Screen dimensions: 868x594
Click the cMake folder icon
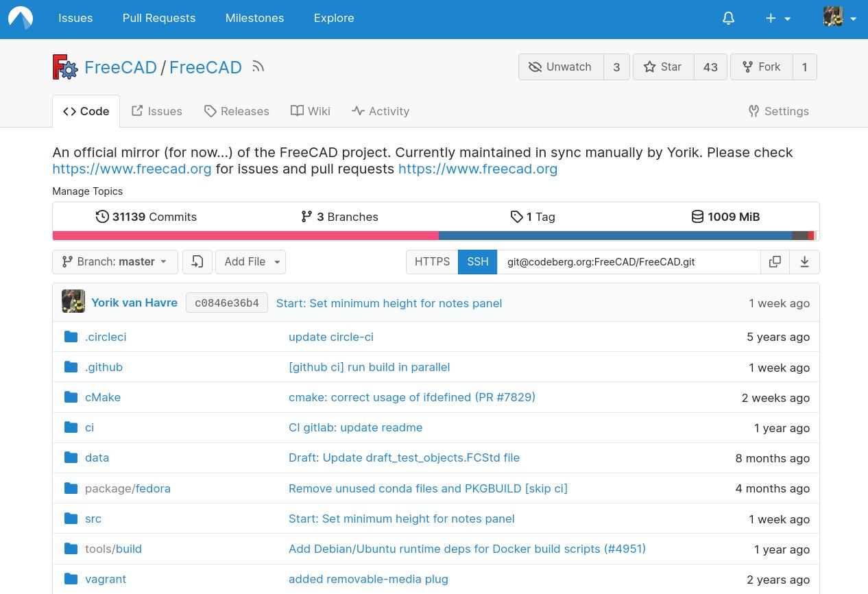tap(71, 397)
